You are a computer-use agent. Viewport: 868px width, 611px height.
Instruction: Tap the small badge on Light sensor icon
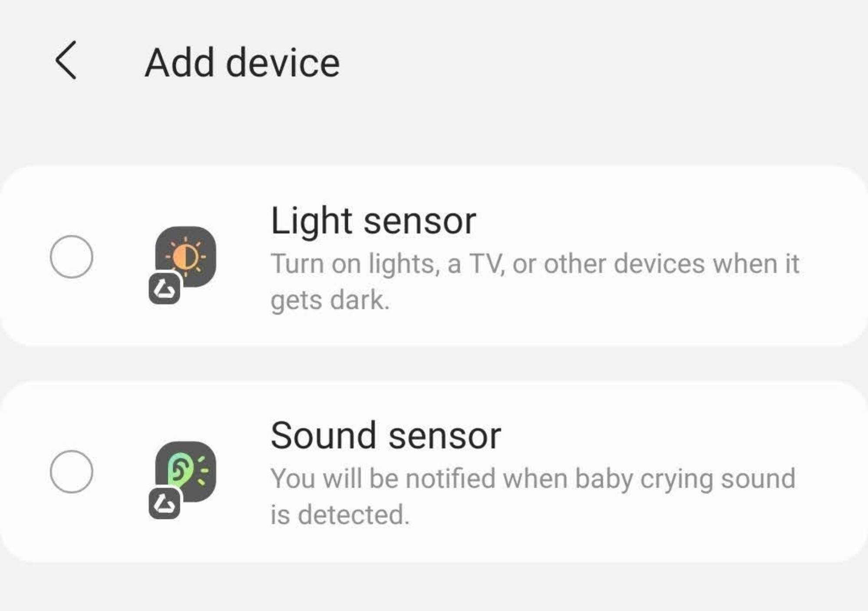tap(165, 289)
